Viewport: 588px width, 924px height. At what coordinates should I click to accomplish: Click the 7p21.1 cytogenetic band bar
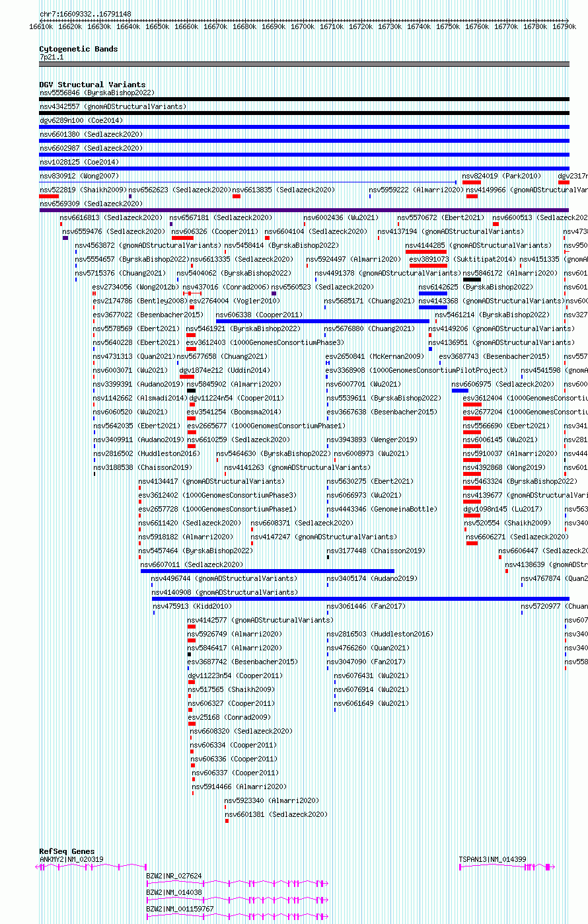pyautogui.click(x=305, y=64)
